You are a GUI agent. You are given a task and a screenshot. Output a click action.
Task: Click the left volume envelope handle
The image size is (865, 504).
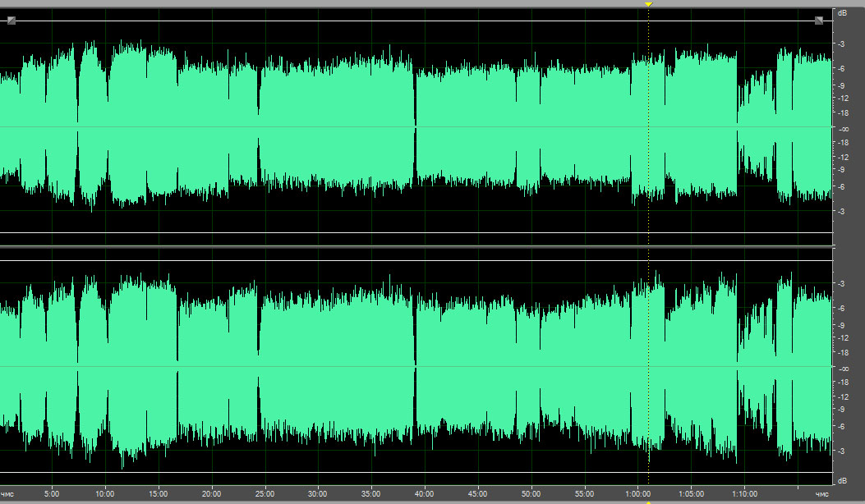12,21
